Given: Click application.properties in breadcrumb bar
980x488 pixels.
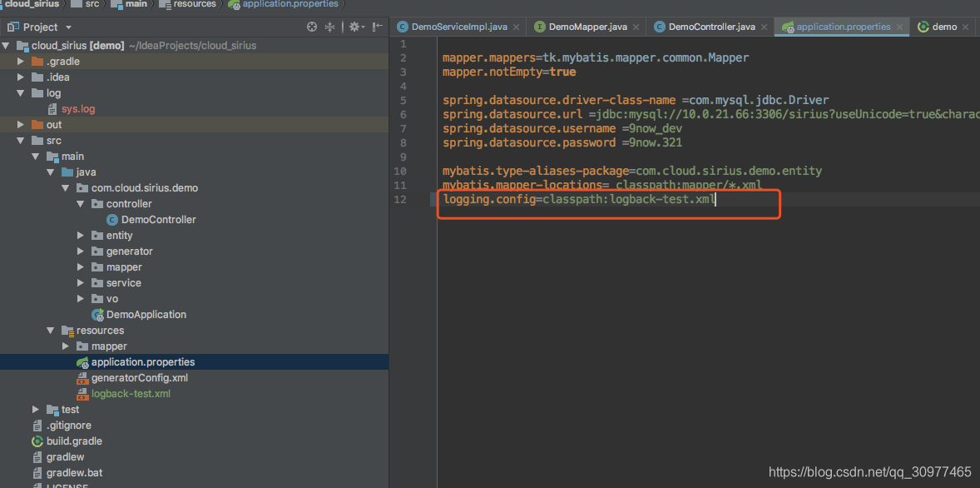Looking at the screenshot, I should 290,4.
